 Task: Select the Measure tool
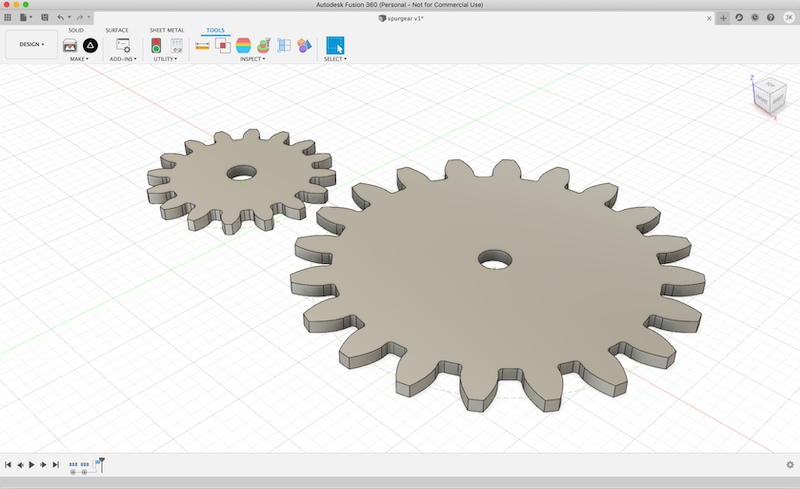(203, 45)
